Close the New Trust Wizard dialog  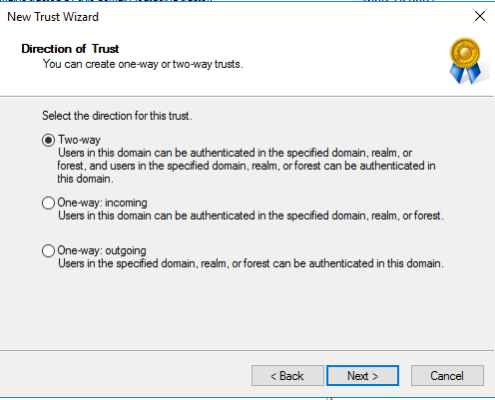coord(480,16)
